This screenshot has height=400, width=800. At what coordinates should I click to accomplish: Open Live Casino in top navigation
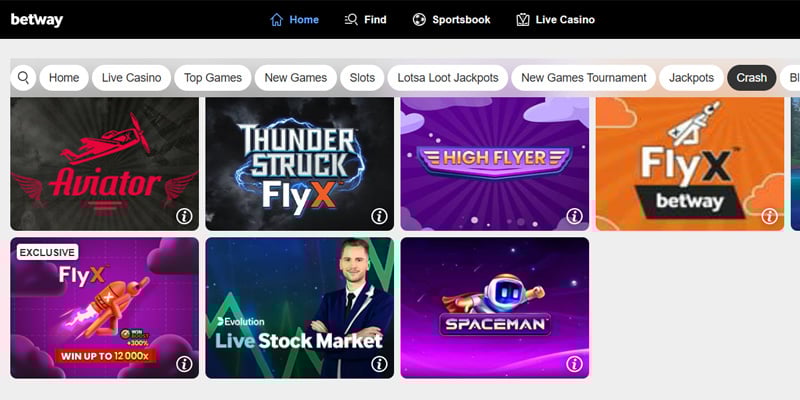556,20
